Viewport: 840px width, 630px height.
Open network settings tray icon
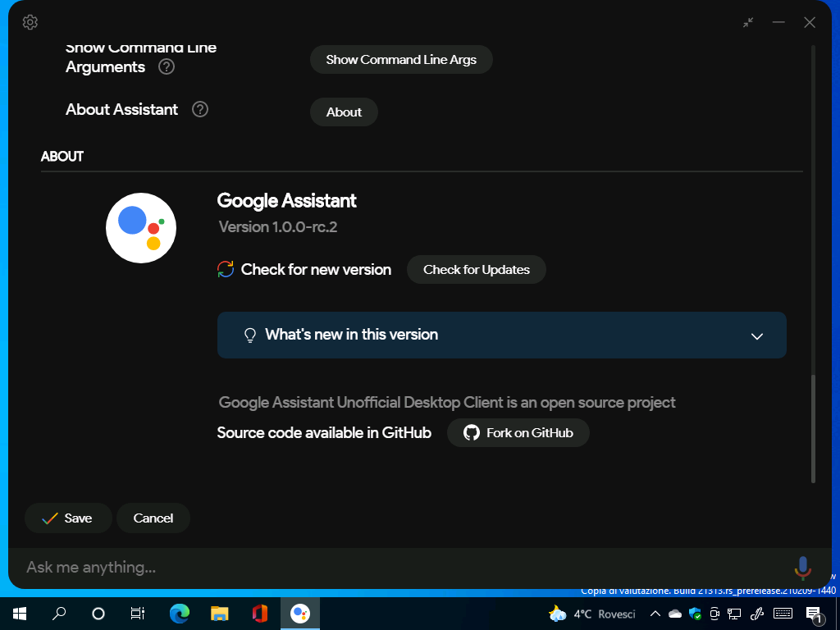[x=734, y=614]
